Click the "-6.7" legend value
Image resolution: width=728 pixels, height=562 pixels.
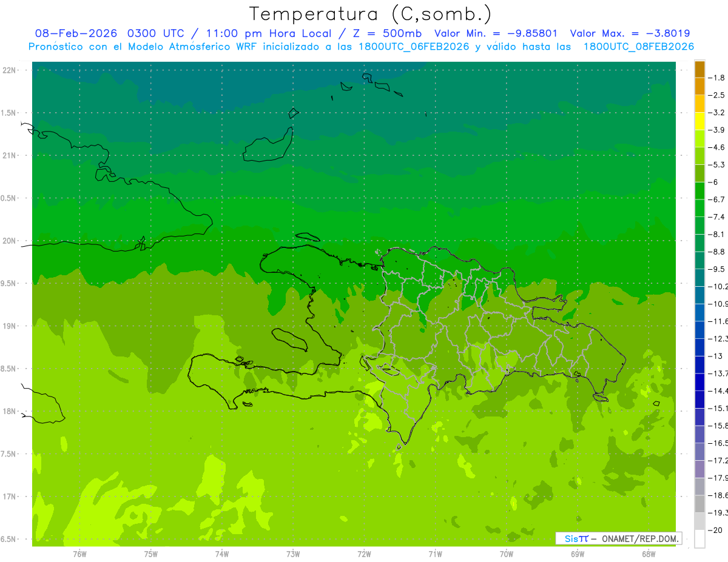(x=716, y=199)
